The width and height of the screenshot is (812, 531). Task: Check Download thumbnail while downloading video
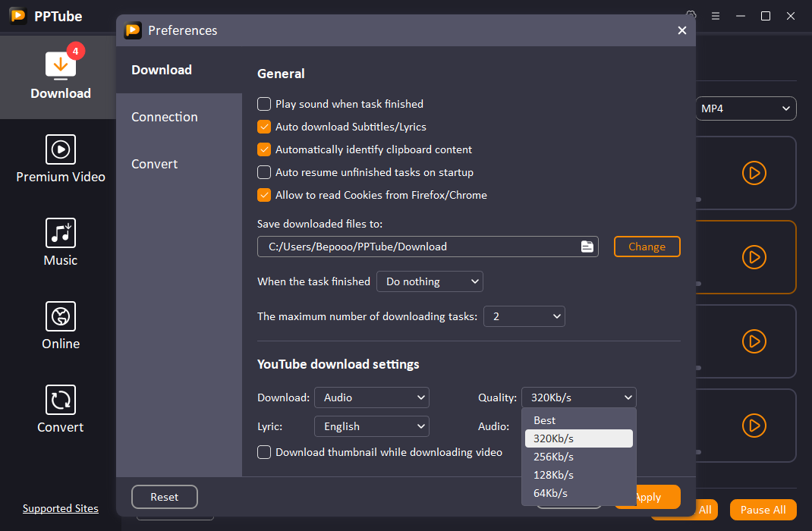coord(263,451)
